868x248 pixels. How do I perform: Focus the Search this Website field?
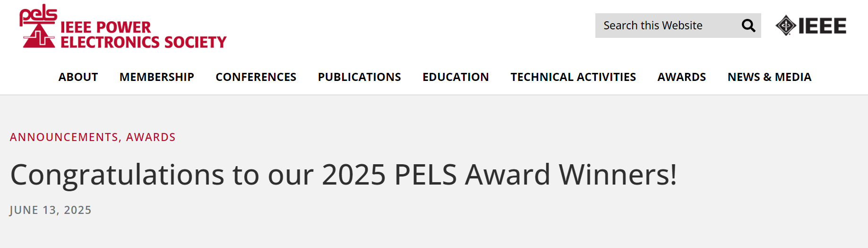pyautogui.click(x=662, y=26)
